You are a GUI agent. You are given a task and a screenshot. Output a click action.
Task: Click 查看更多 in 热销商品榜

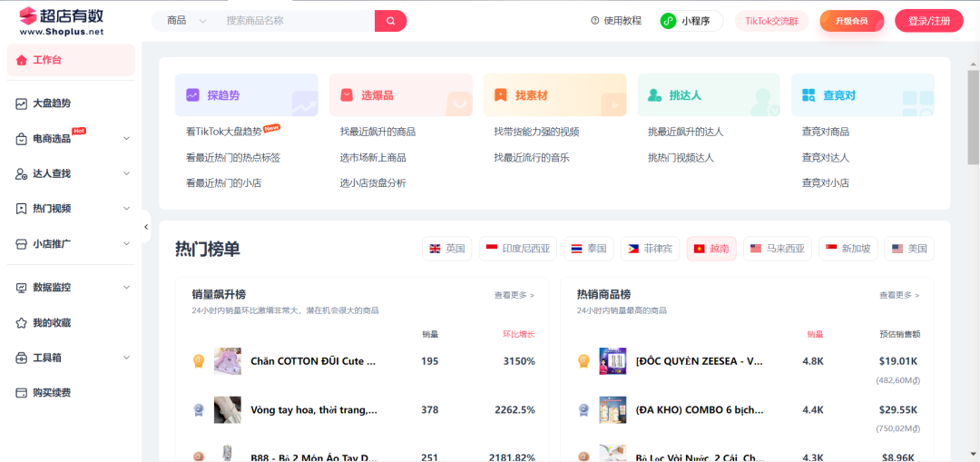click(899, 294)
